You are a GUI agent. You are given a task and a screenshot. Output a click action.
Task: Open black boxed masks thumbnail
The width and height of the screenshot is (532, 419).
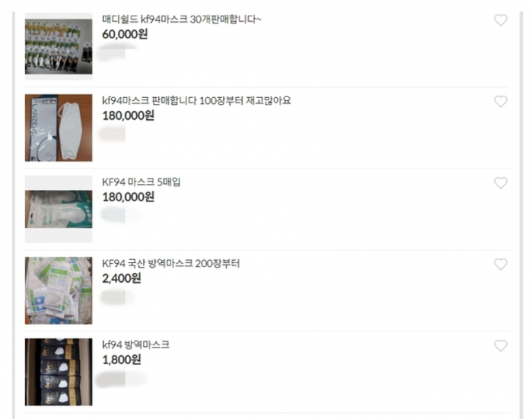(59, 372)
